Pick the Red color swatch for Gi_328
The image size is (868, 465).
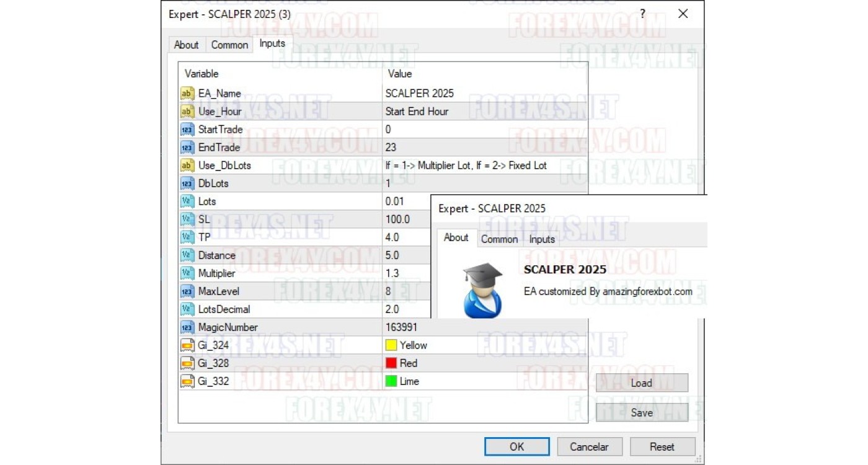click(391, 363)
